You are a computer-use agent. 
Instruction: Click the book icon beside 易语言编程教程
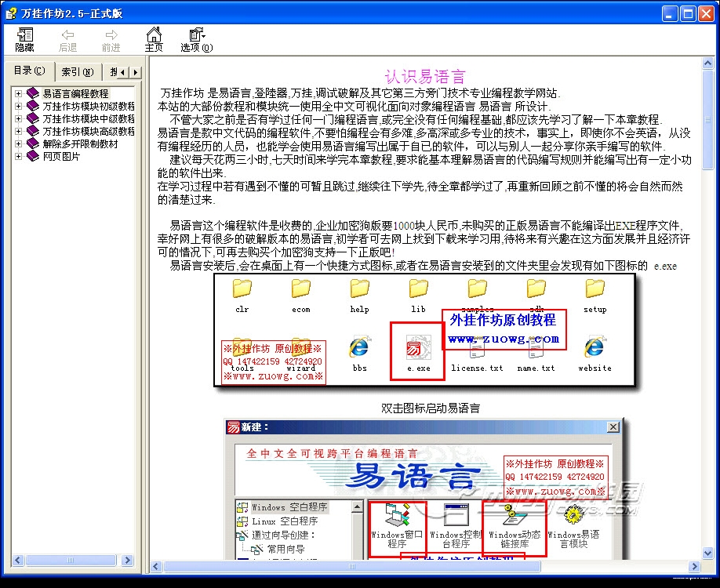(x=33, y=93)
